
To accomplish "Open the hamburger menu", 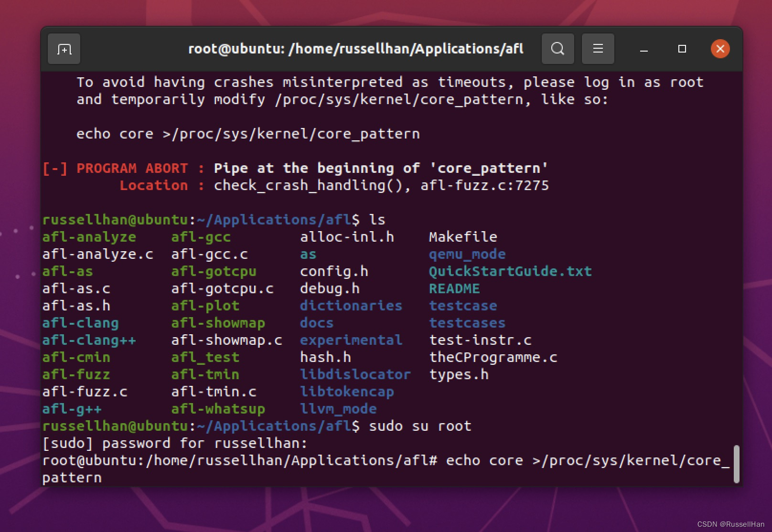I will [598, 49].
